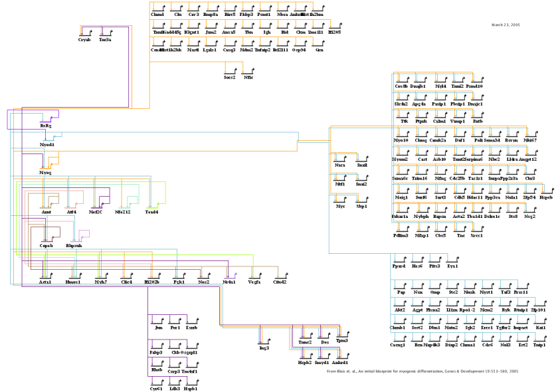Select the Jun gene node
The image size is (558, 392).
point(158,328)
